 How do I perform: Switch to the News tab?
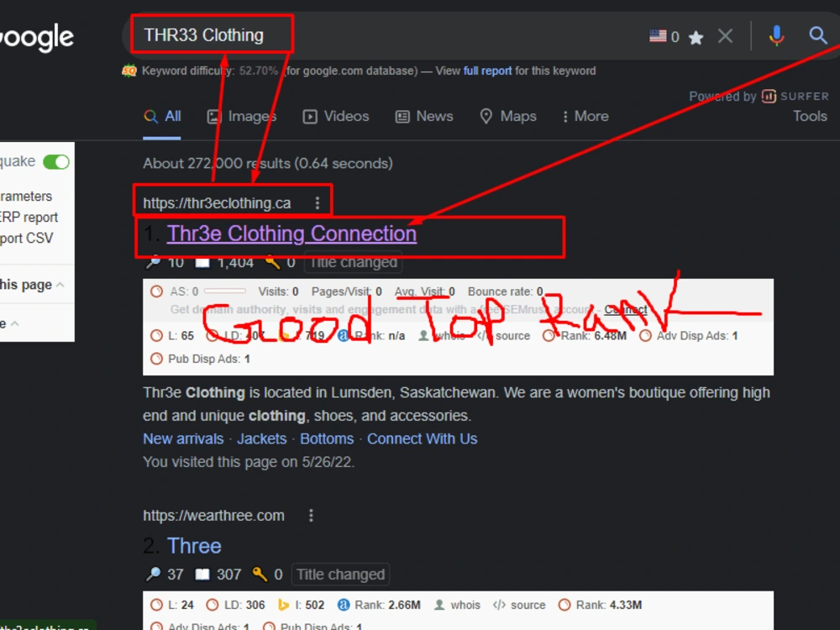point(424,116)
